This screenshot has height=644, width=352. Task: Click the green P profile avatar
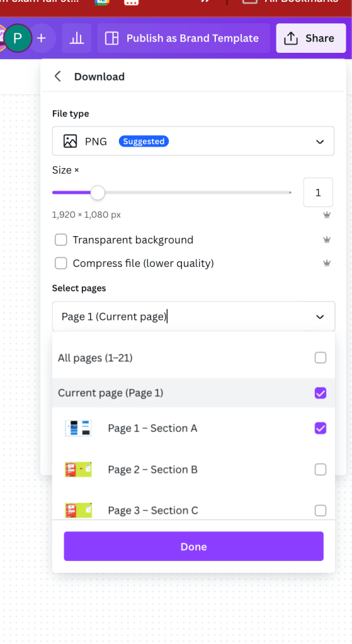click(x=18, y=38)
